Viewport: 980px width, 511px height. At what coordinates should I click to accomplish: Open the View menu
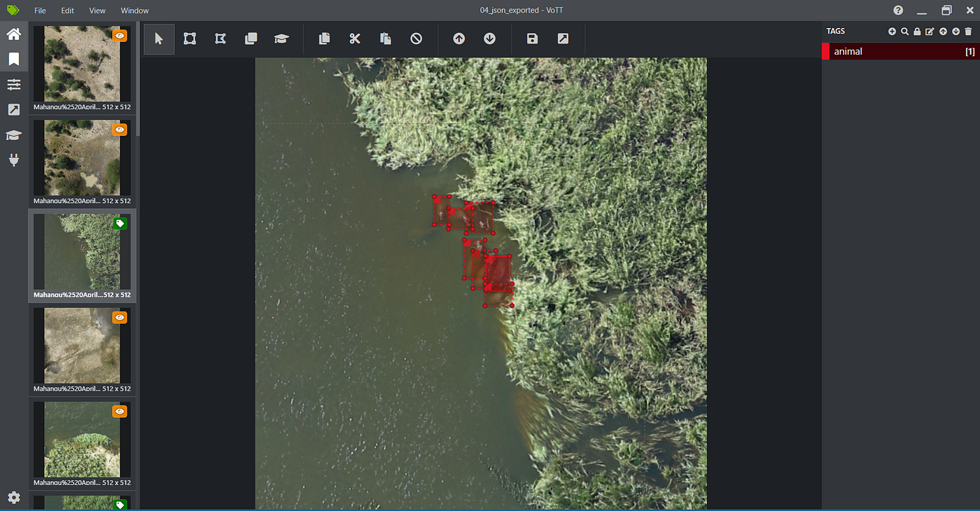tap(97, 10)
